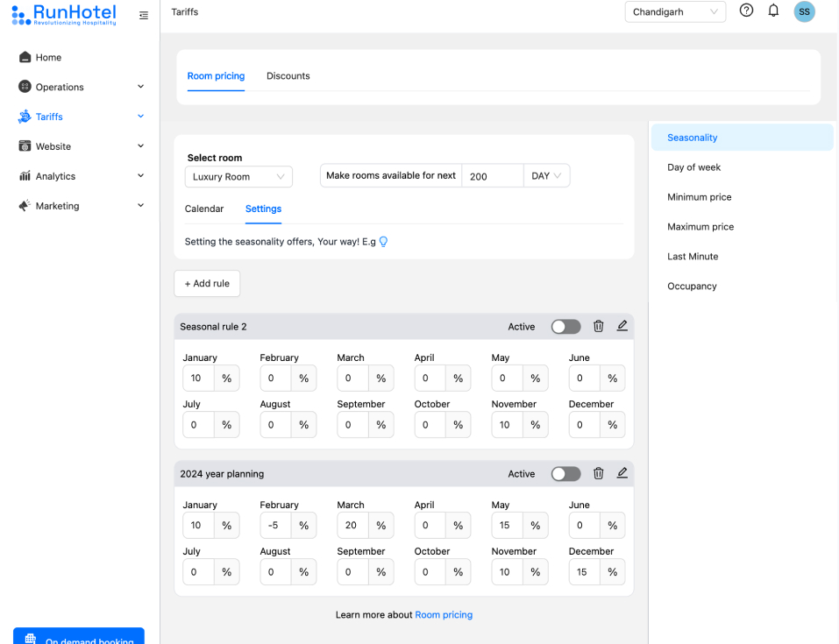Click May field in 2024 year planning
839x644 pixels.
[x=508, y=525]
